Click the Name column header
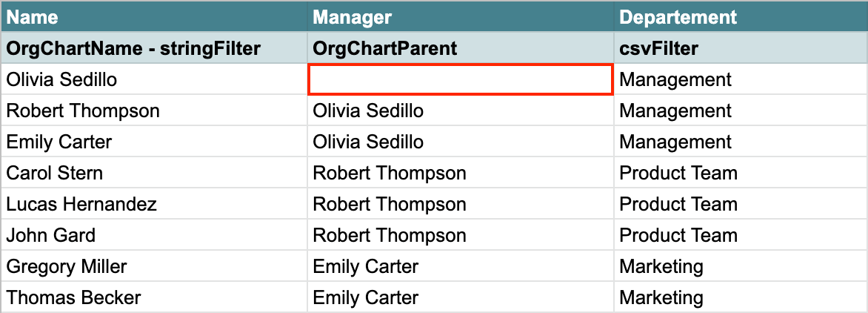 click(x=154, y=16)
